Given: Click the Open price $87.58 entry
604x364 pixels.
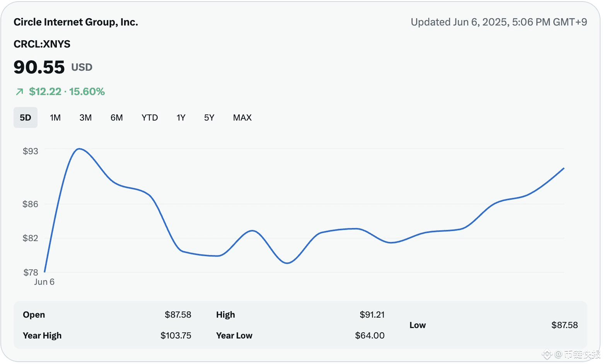Looking at the screenshot, I should click(x=178, y=315).
